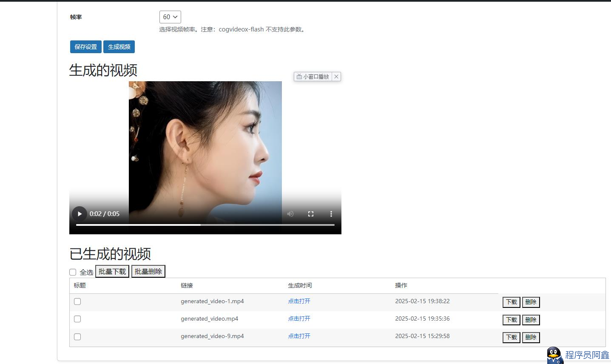Select the filename generated_video-1.mp4

tap(212, 301)
